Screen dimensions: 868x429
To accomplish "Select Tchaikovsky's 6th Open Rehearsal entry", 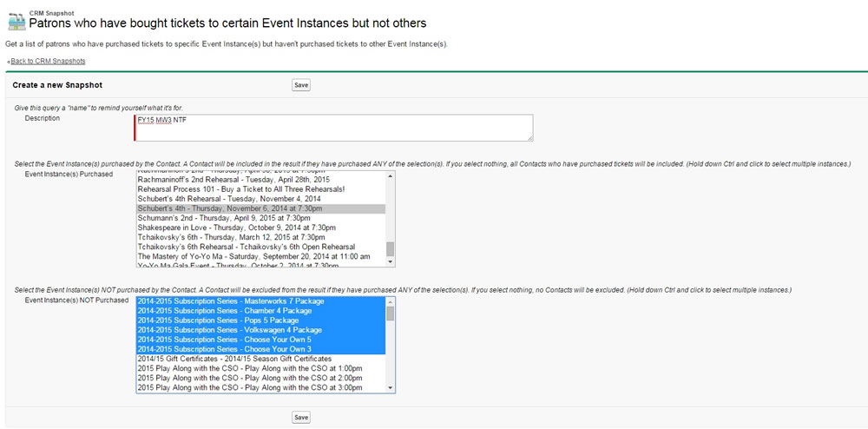I will click(x=260, y=247).
